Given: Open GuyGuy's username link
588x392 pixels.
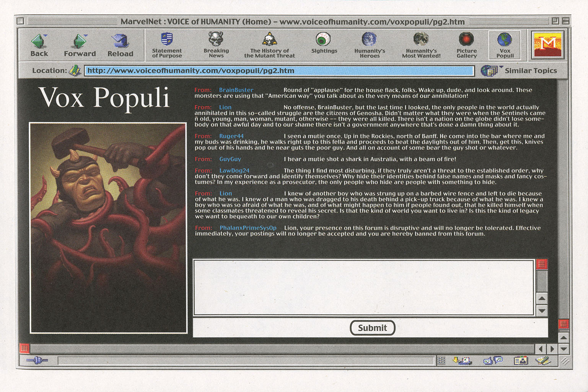Looking at the screenshot, I should point(230,159).
